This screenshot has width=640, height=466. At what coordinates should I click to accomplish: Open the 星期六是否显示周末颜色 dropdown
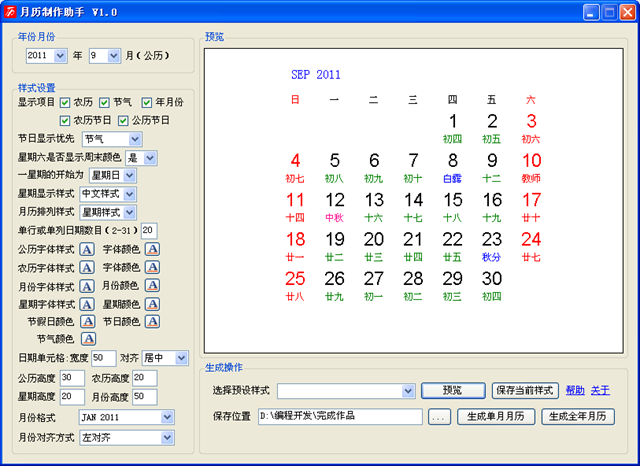[141, 158]
